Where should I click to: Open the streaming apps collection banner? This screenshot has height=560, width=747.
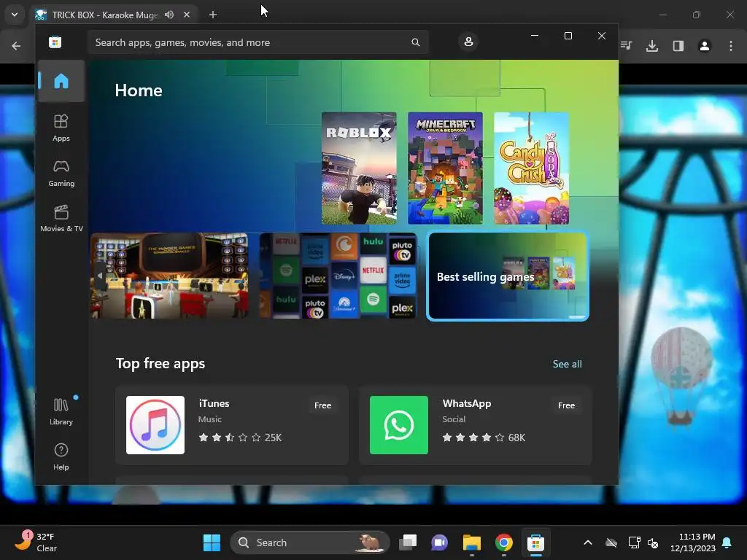coord(338,276)
